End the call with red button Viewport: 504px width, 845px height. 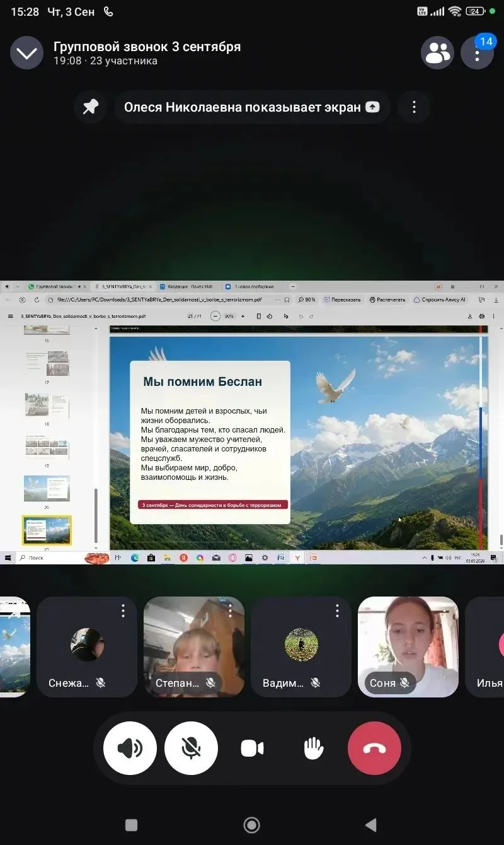[374, 749]
